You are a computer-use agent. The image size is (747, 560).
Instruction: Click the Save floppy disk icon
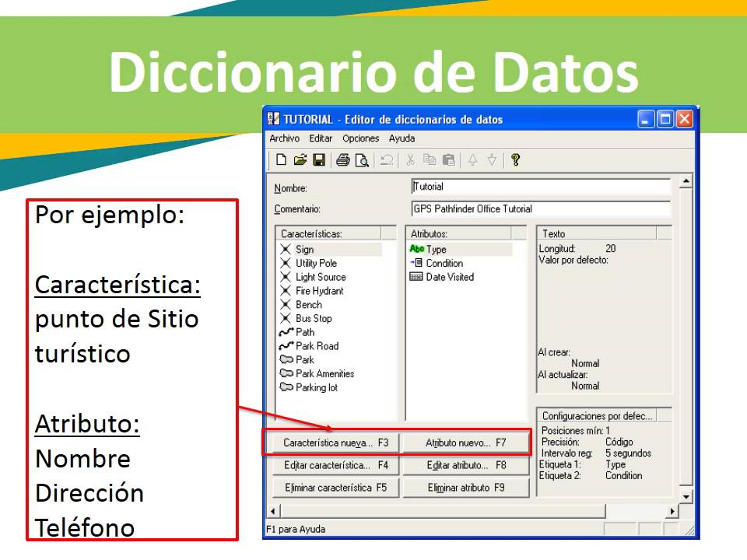tap(319, 160)
